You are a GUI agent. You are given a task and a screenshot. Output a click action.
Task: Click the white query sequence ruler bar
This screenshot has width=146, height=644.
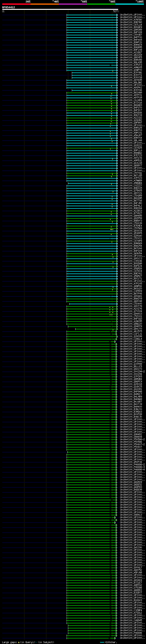60,10
